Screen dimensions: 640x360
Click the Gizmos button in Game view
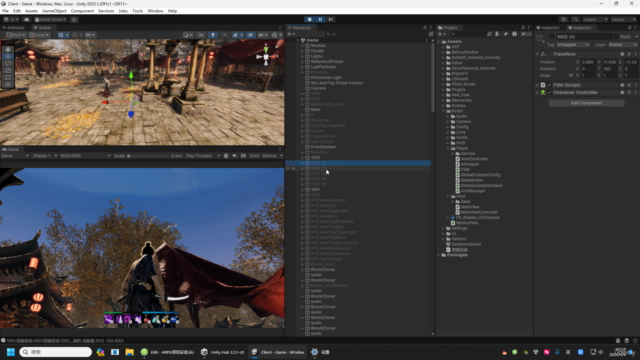tap(269, 156)
